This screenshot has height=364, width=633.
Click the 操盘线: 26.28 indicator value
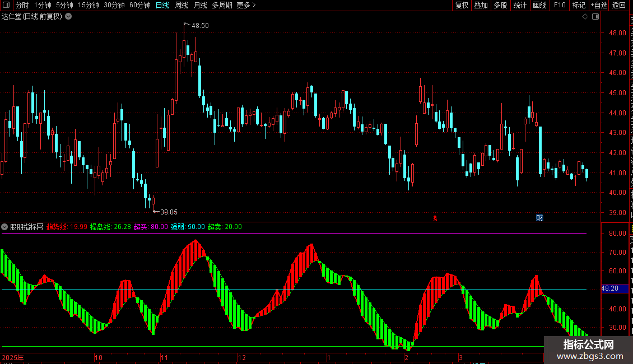[110, 227]
